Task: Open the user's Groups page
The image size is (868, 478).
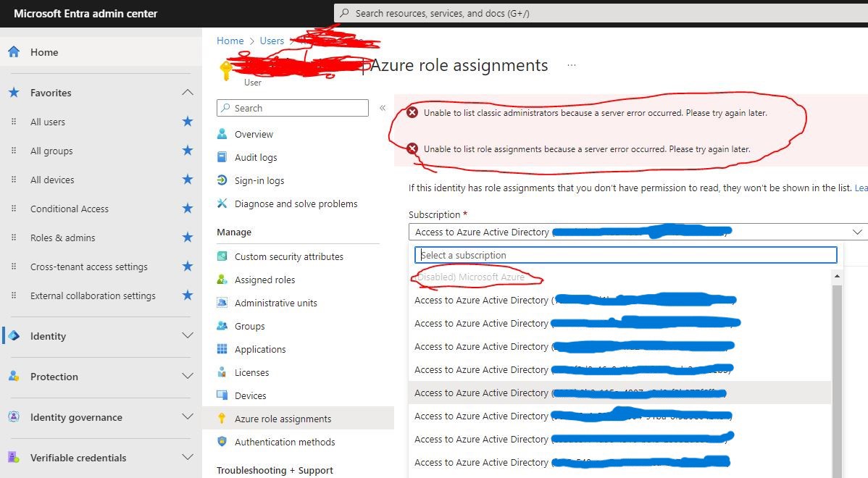Action: pyautogui.click(x=249, y=325)
